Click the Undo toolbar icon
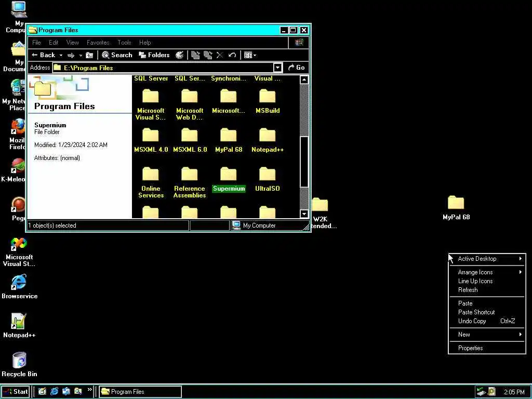Screen dimensions: 532x399 pos(232,55)
